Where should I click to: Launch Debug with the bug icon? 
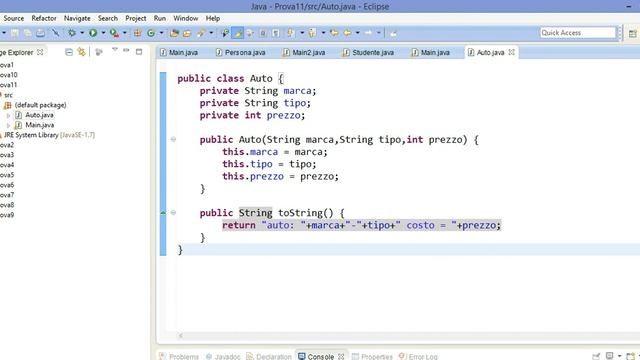[x=72, y=33]
